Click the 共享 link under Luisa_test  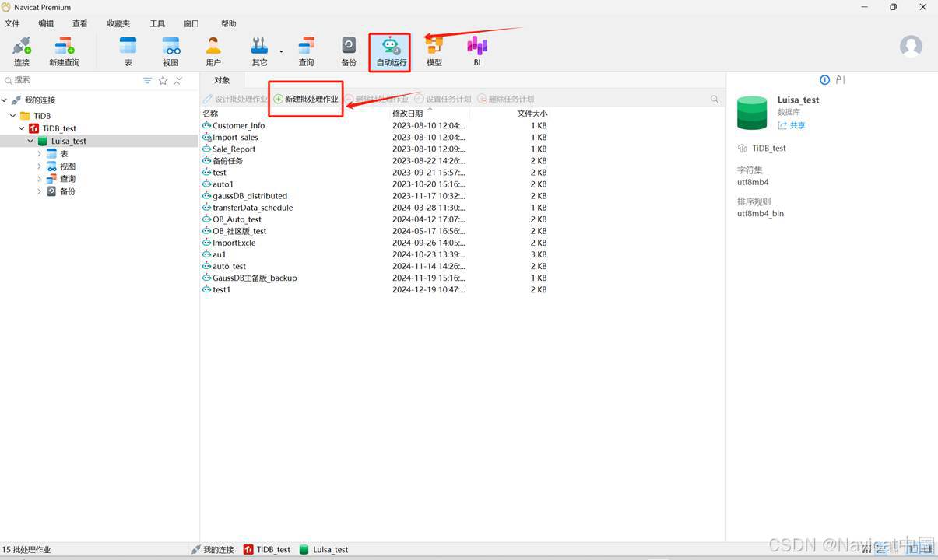792,125
